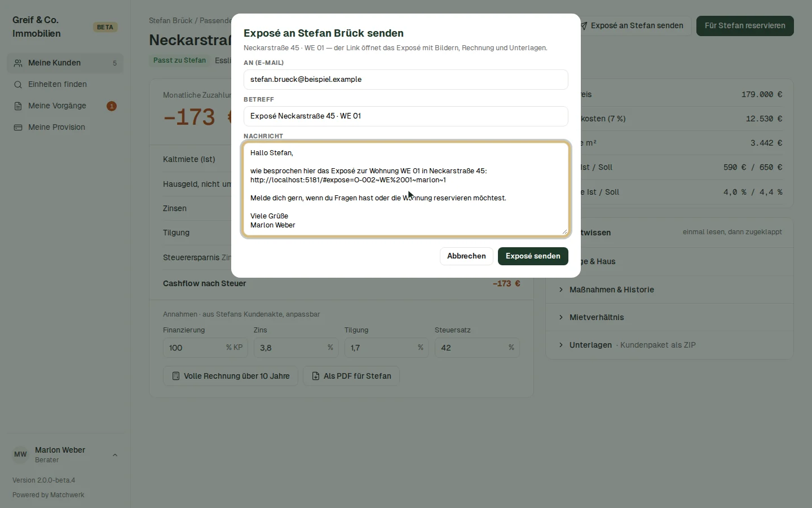Click the Powered by Matchwerk text
812x508 pixels.
click(x=48, y=495)
